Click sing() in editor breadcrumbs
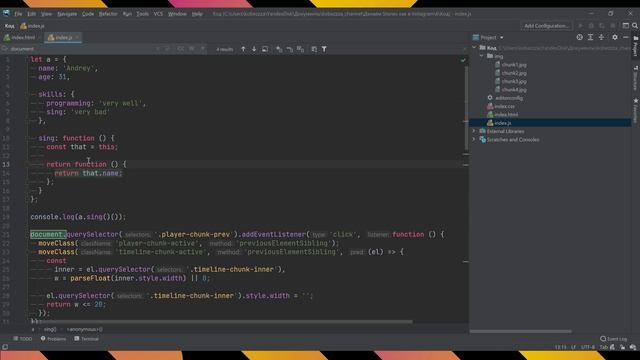640x360 pixels. click(50, 329)
